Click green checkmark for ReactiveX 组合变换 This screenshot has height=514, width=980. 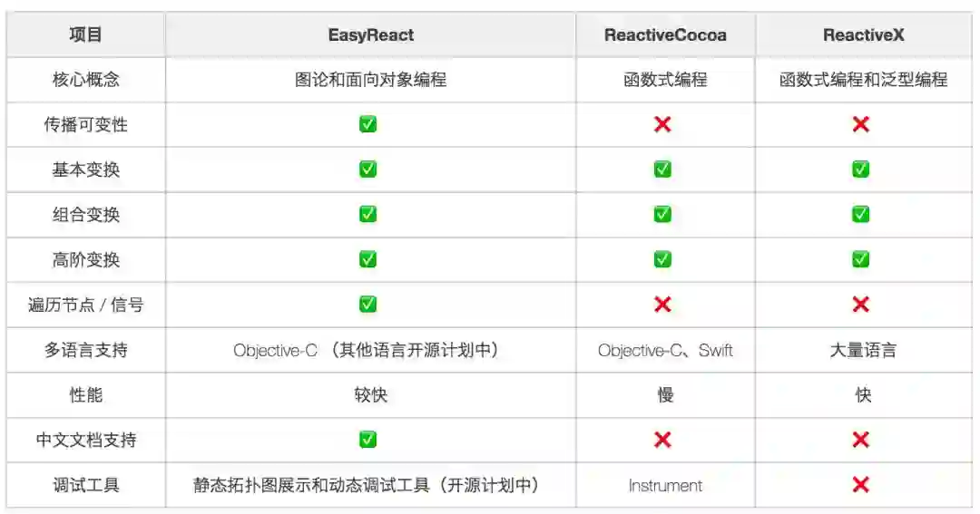click(861, 215)
